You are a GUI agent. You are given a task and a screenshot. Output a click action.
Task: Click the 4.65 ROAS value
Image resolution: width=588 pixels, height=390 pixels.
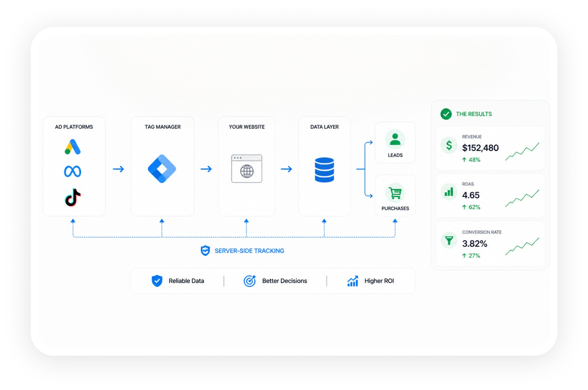click(x=471, y=195)
